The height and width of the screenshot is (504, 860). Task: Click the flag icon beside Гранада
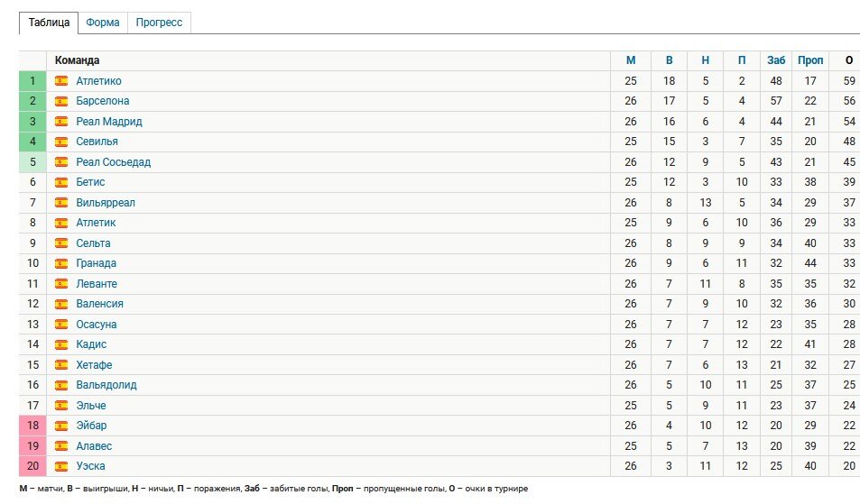(x=61, y=263)
